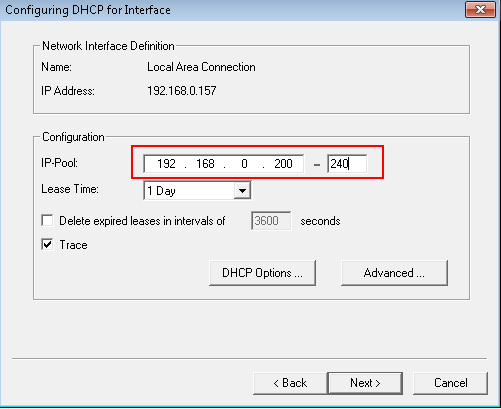The image size is (501, 409).
Task: Cancel the DHCP configuration wizard
Action: pos(451,383)
